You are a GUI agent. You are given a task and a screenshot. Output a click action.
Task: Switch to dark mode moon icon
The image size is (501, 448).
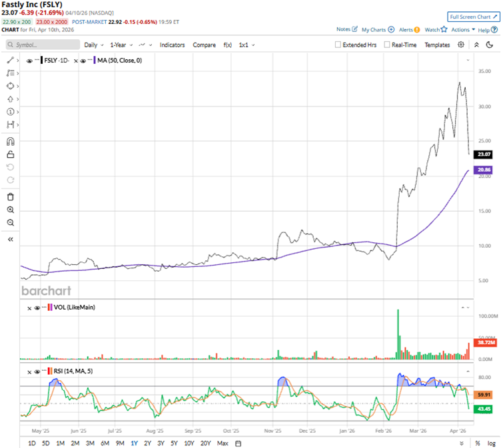coord(491,45)
